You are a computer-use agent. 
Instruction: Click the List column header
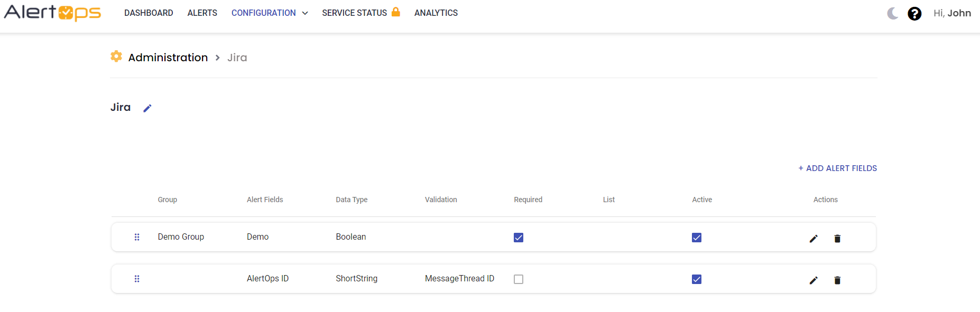pos(609,200)
